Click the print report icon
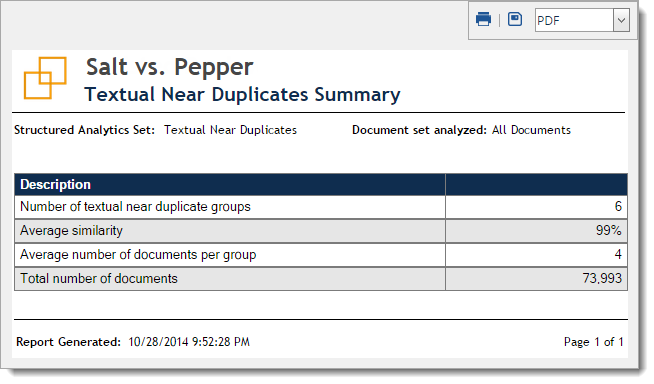Screen dimensions: 654x384 [x=483, y=19]
